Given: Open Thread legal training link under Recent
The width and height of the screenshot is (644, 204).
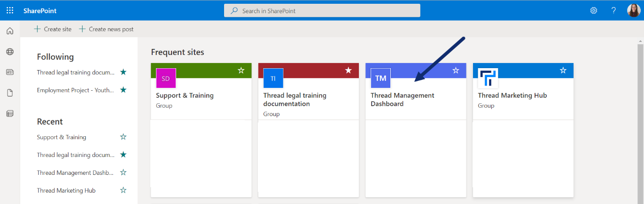Looking at the screenshot, I should point(76,155).
